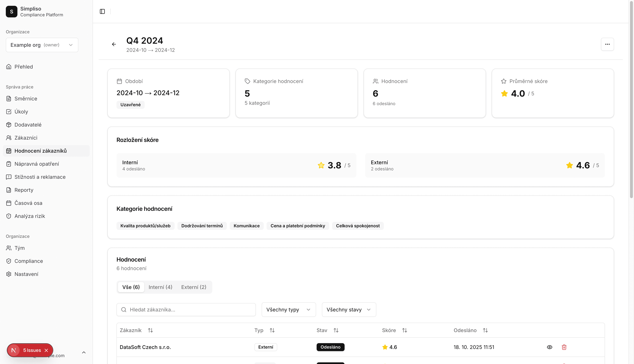Switch to the Interní (4) tab
The image size is (634, 364).
pos(160,287)
